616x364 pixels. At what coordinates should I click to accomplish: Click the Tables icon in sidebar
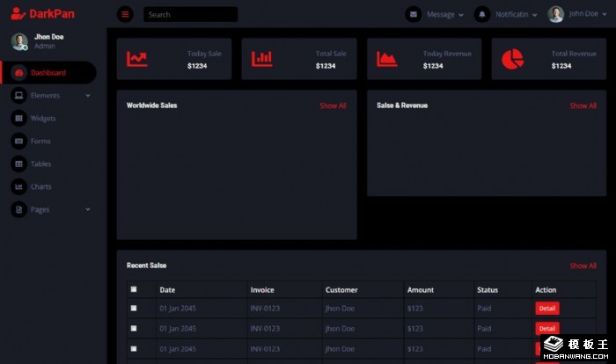click(19, 164)
